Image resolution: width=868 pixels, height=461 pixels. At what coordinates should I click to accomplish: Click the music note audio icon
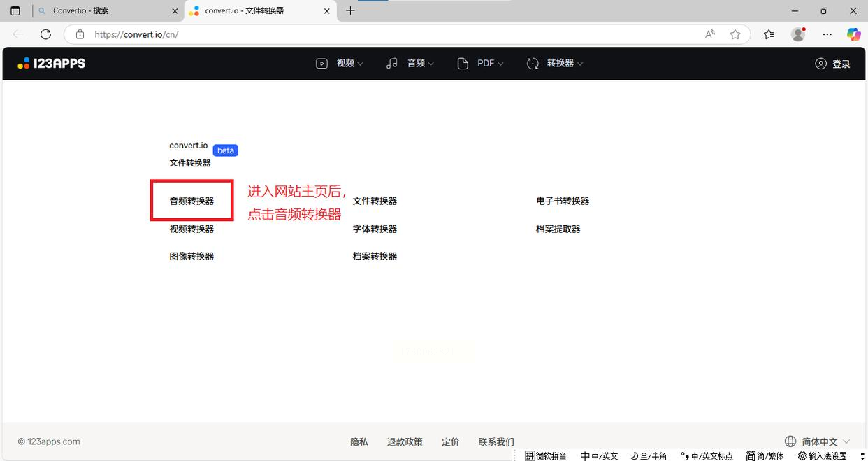[392, 64]
